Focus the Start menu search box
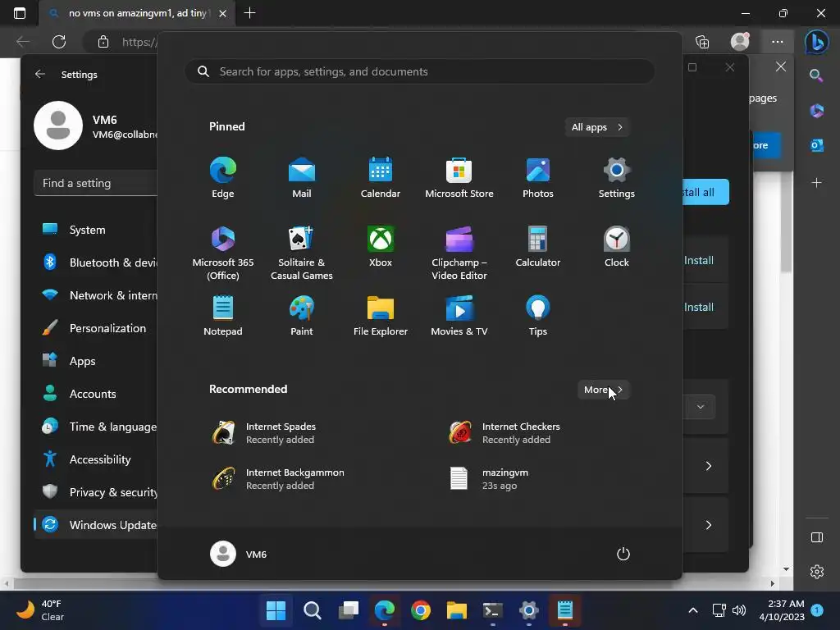 click(x=419, y=71)
